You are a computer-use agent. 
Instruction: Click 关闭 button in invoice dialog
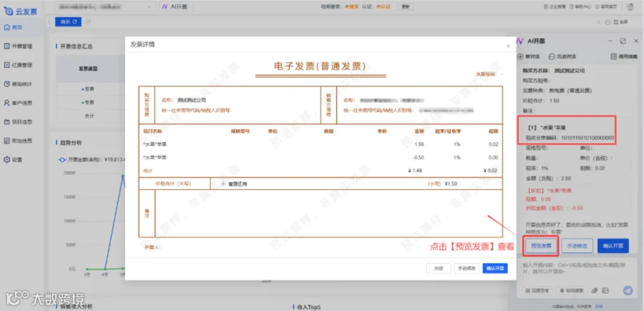point(438,268)
